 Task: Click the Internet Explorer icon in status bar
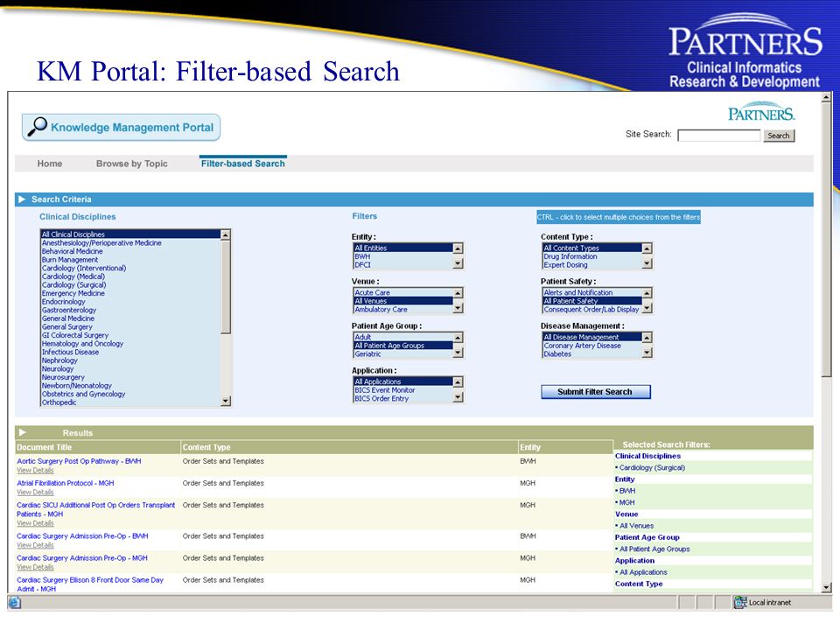click(15, 602)
